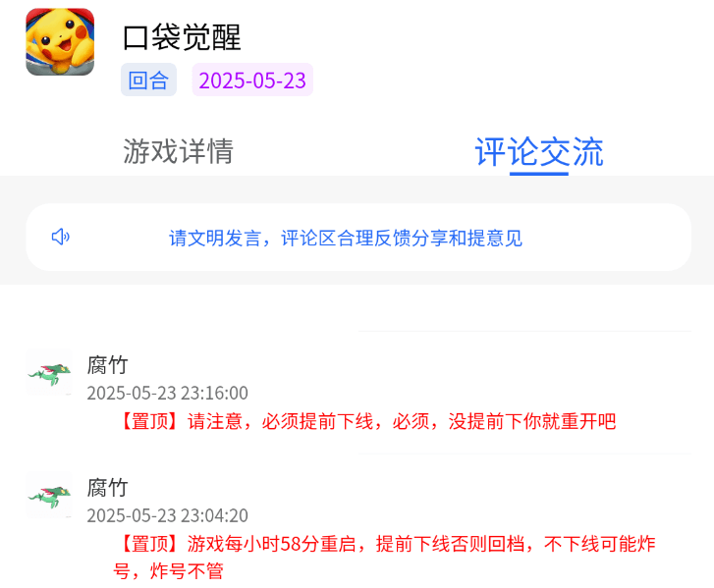Open pinned comment about 必须提前下线
714x588 pixels.
coord(366,421)
